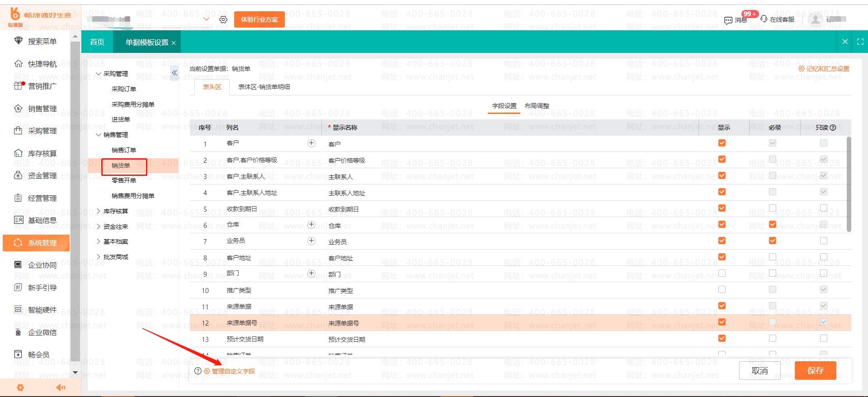Select the 字段设置 tab
The image size is (868, 397).
(x=504, y=106)
